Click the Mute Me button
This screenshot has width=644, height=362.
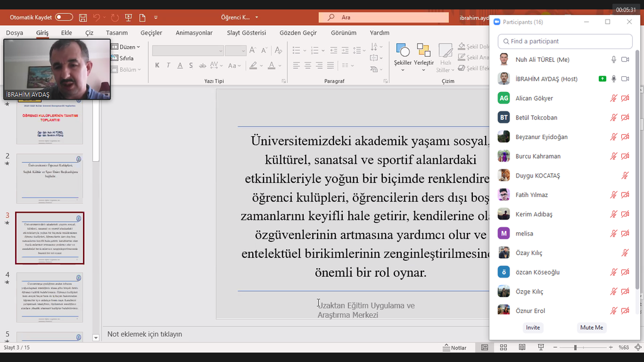[591, 327]
